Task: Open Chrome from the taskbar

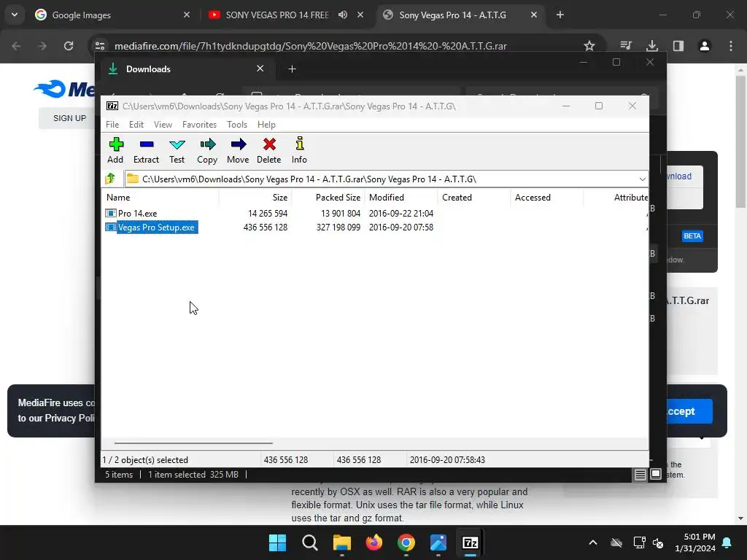Action: [406, 542]
